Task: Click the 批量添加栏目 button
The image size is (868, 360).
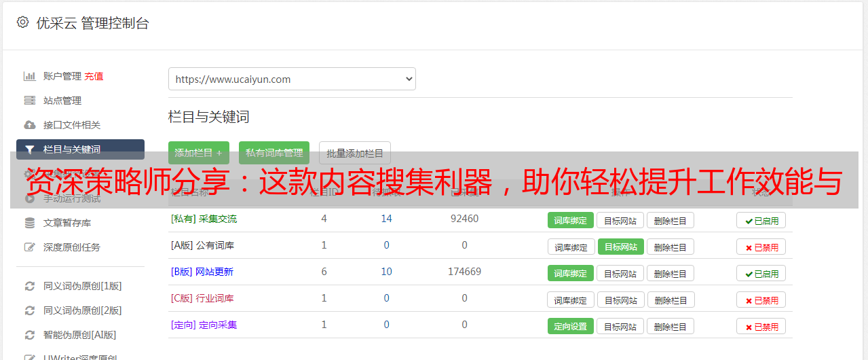Action: pyautogui.click(x=355, y=153)
